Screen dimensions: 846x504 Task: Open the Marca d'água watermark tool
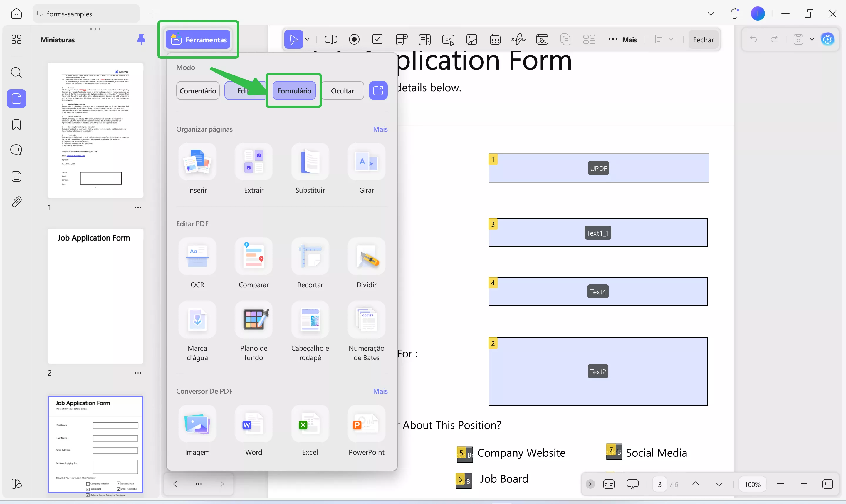(197, 320)
